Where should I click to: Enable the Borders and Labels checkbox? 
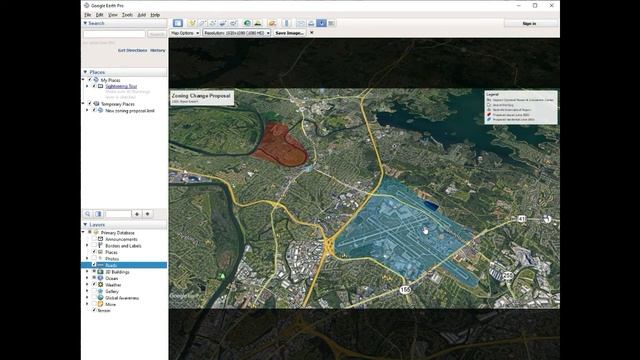94,245
